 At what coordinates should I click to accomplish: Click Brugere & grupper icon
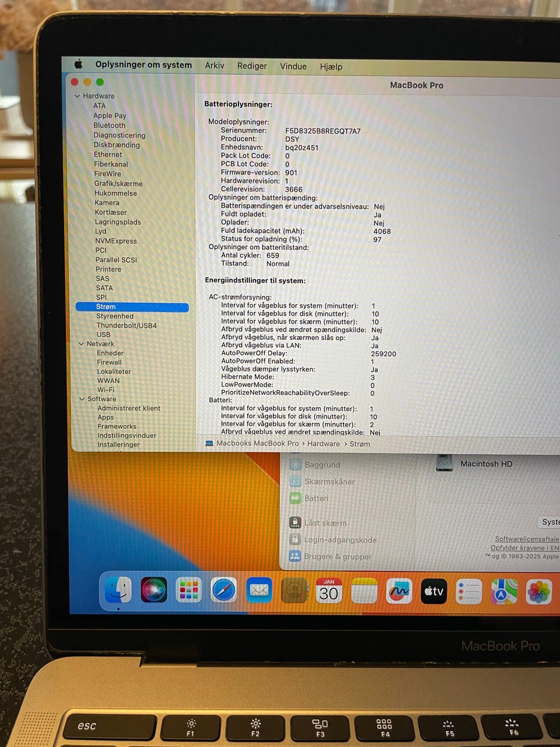click(295, 556)
